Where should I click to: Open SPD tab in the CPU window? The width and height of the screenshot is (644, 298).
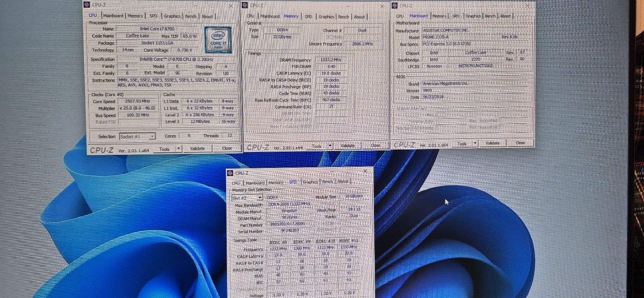(x=153, y=16)
